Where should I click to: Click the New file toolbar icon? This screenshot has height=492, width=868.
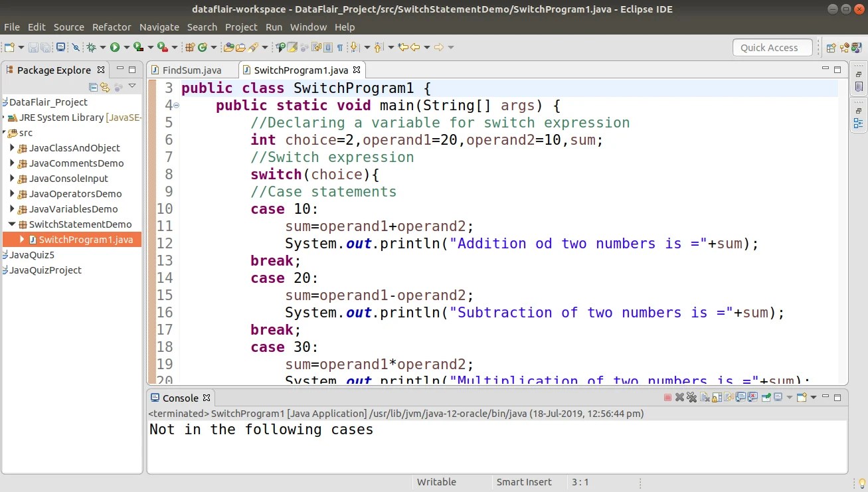[x=8, y=47]
